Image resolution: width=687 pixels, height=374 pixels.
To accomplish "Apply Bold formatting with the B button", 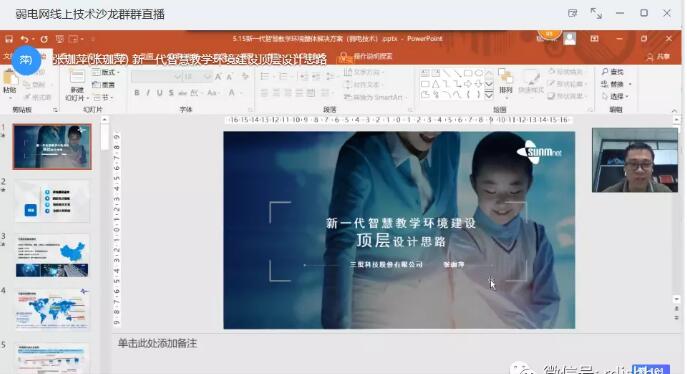I will 137,93.
